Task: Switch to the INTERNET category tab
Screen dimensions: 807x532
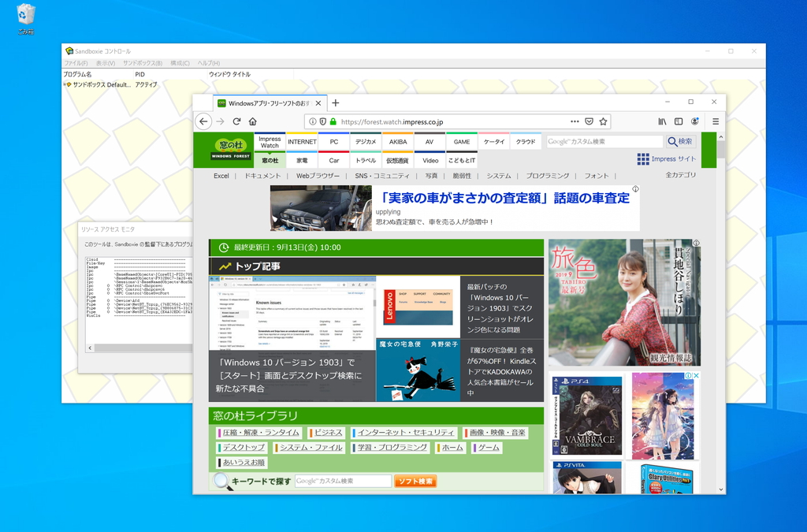Action: [303, 142]
